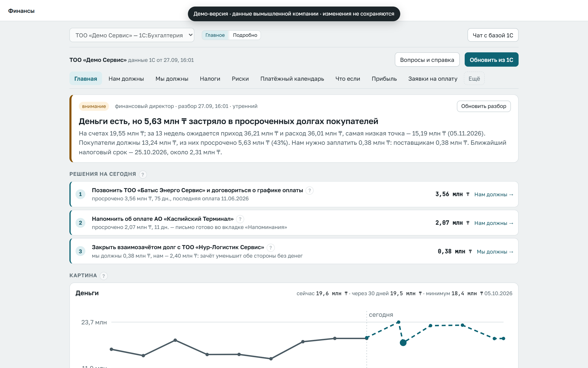The image size is (588, 368).
Task: Click the Деньги chart title
Action: [87, 293]
